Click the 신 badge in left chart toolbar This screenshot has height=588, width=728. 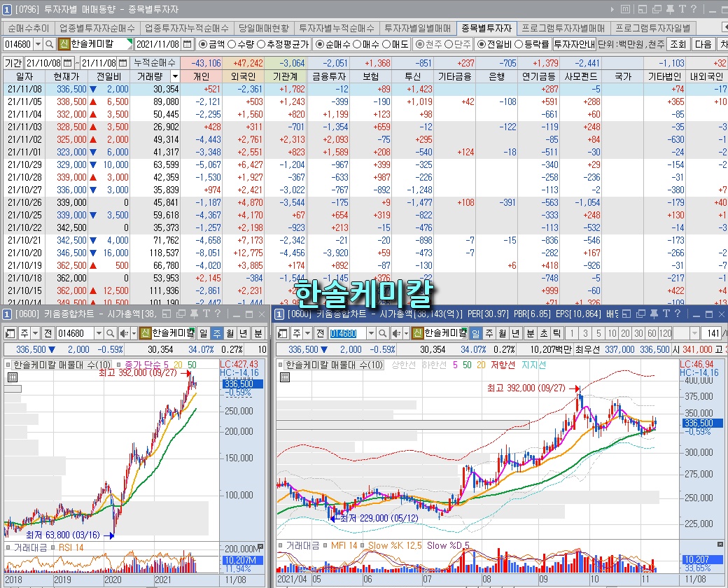click(x=146, y=333)
